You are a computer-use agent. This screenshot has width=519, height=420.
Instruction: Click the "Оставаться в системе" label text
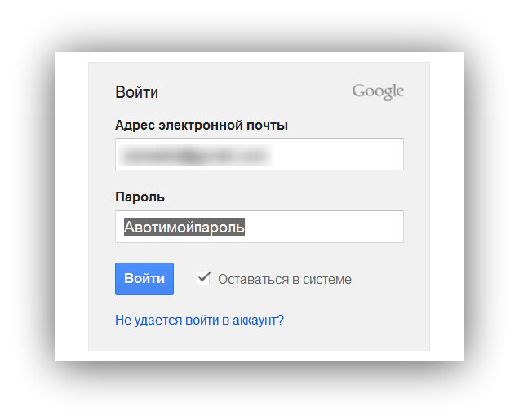pos(285,280)
